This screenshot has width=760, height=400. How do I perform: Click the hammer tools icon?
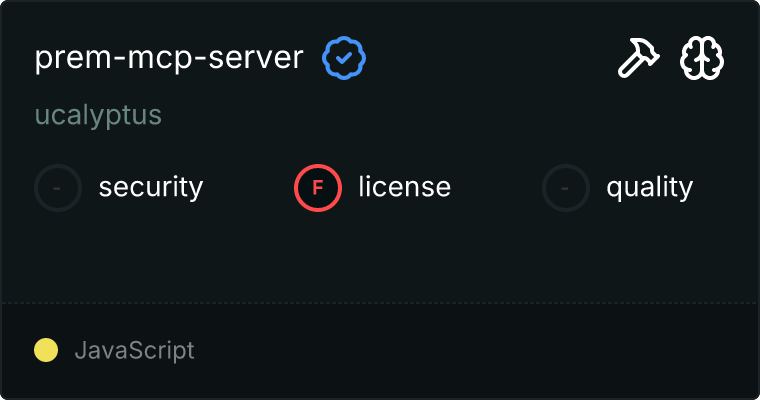click(x=635, y=60)
